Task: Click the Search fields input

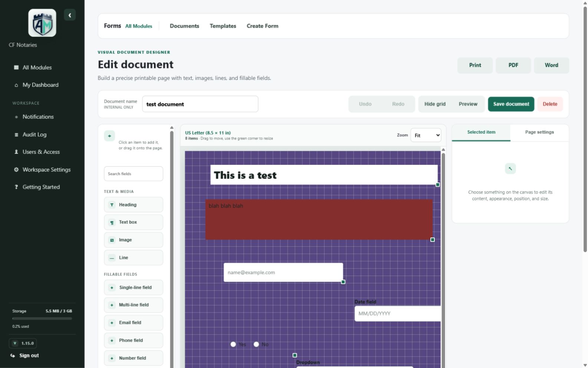Action: (134, 174)
